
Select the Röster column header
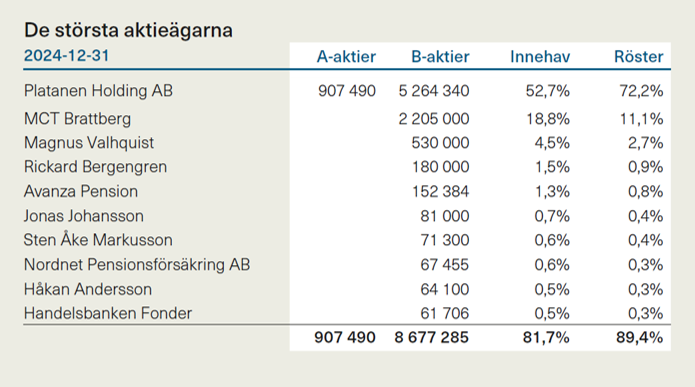[638, 57]
